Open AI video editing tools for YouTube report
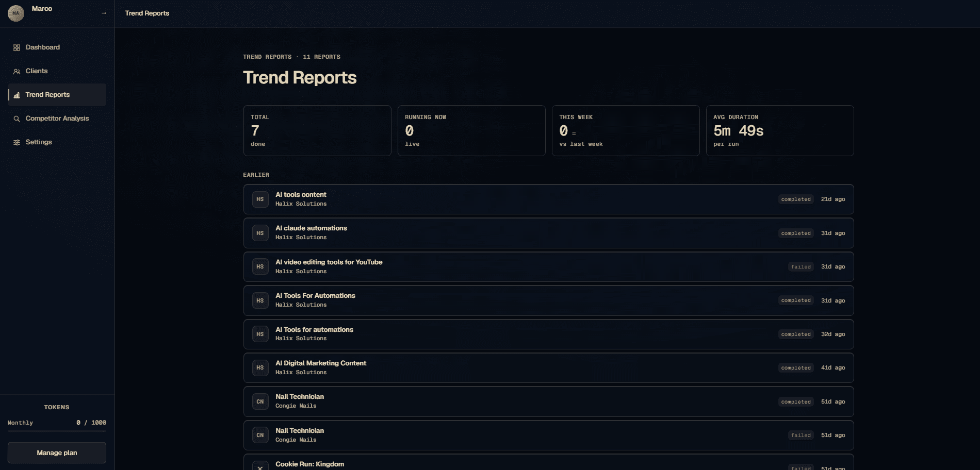The image size is (980, 470). click(x=548, y=267)
